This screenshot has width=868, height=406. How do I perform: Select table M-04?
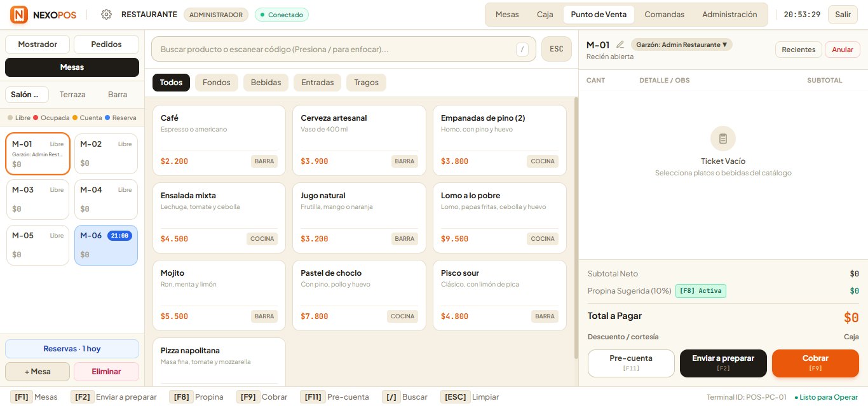pos(106,199)
